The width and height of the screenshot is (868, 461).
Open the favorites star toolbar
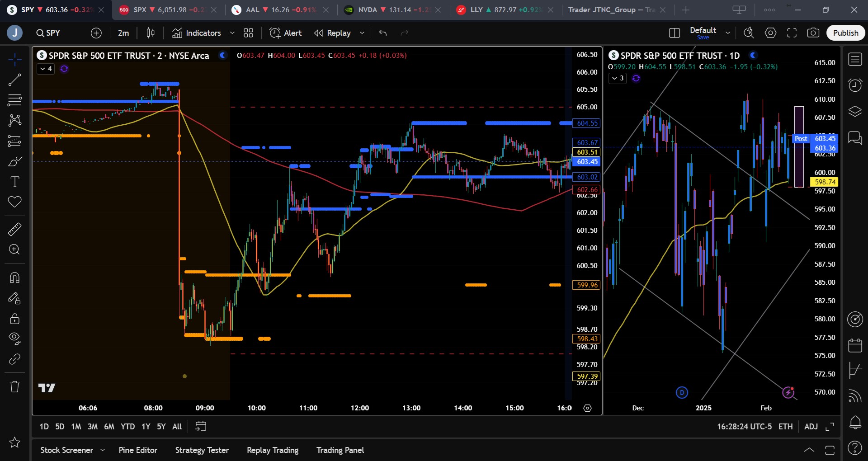pyautogui.click(x=14, y=442)
